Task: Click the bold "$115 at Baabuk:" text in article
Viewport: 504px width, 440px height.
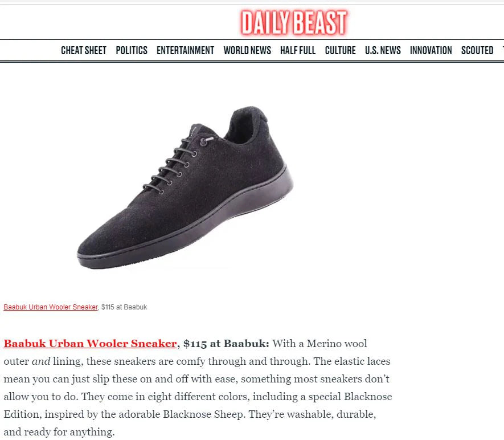Action: click(226, 344)
